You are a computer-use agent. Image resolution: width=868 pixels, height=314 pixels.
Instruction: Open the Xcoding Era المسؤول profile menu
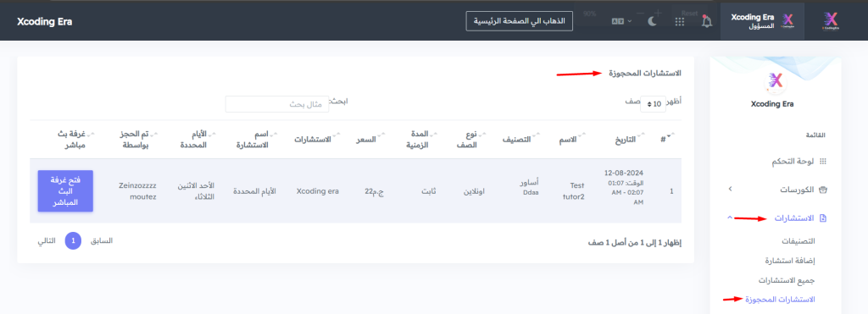[x=762, y=20]
